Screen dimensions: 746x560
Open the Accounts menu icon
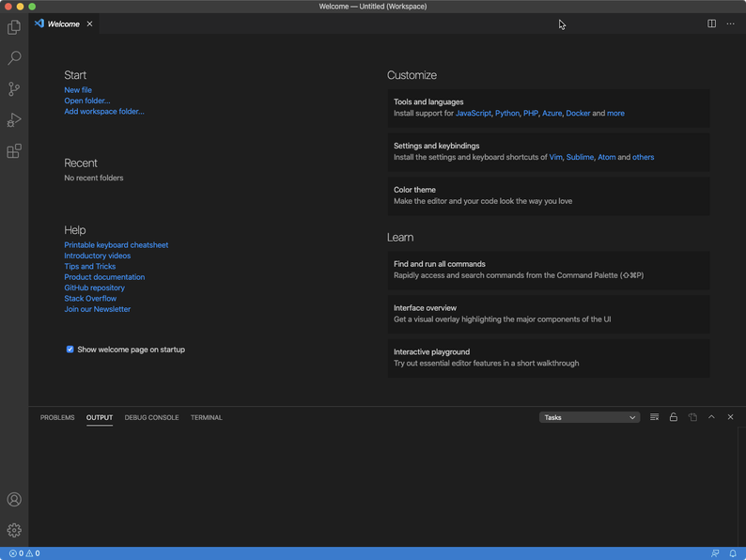click(14, 500)
